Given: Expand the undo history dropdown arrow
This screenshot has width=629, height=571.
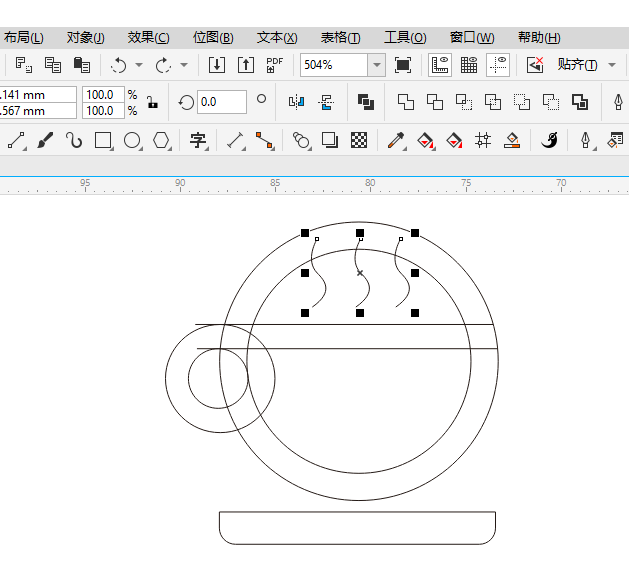Looking at the screenshot, I should click(x=138, y=65).
